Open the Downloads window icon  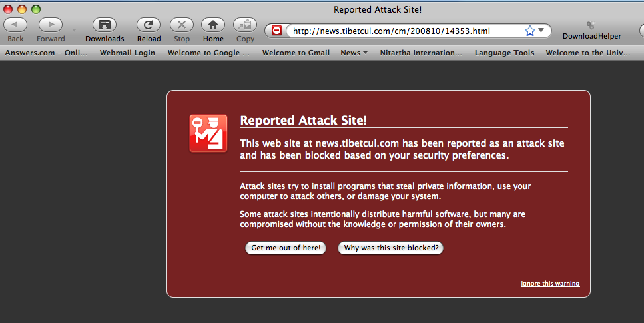click(x=105, y=25)
